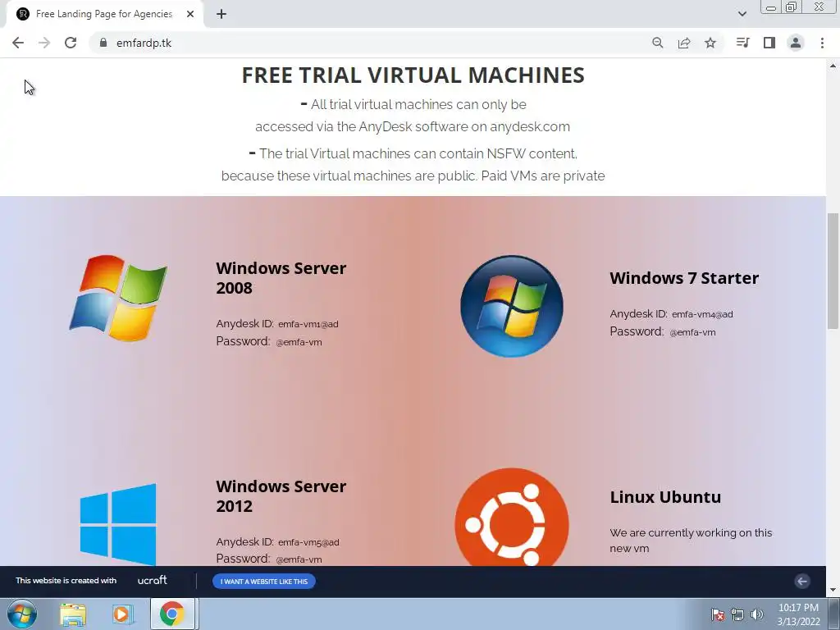Share this page via the share icon
The width and height of the screenshot is (840, 630).
(684, 43)
